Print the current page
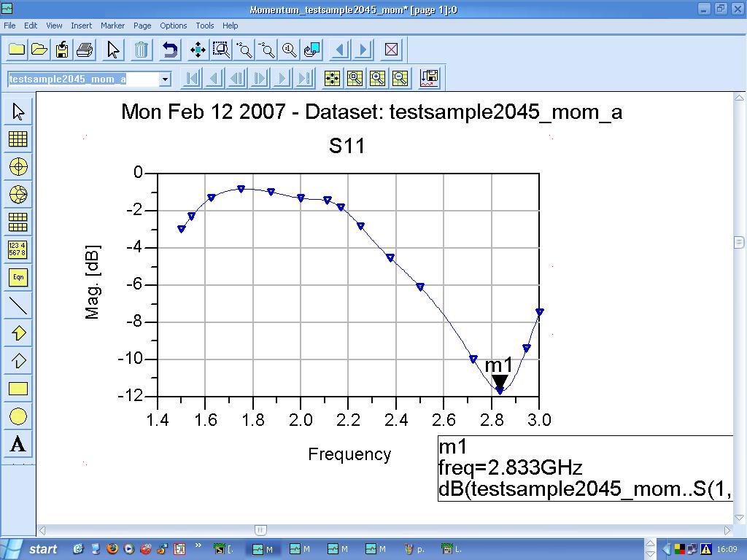This screenshot has width=747, height=560. tap(85, 50)
